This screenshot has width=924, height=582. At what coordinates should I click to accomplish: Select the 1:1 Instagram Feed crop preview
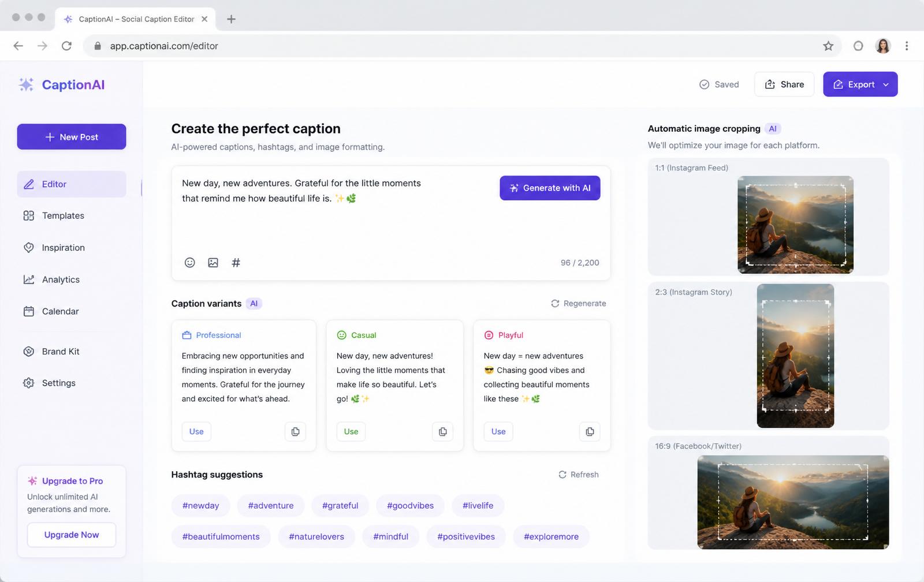tap(795, 225)
